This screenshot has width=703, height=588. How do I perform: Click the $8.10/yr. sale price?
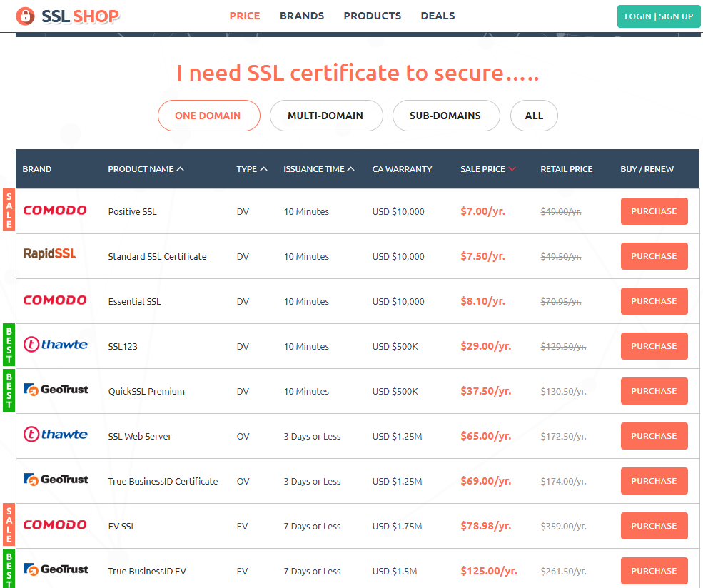pyautogui.click(x=483, y=301)
